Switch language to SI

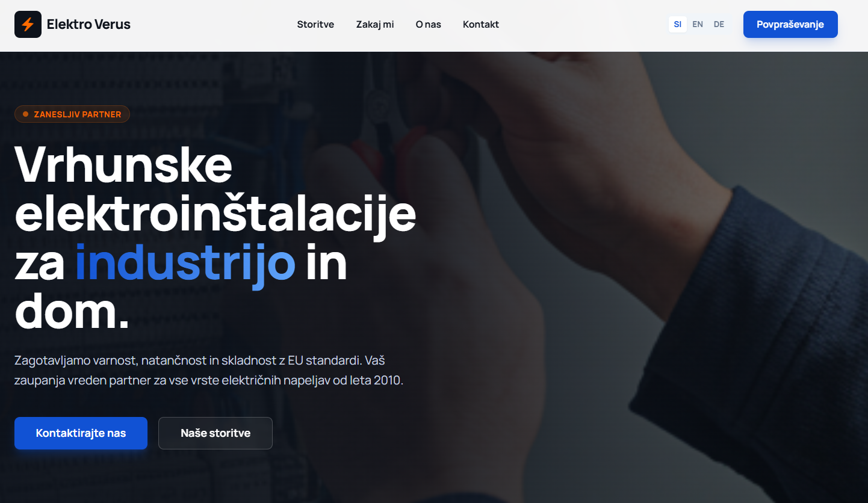coord(677,25)
